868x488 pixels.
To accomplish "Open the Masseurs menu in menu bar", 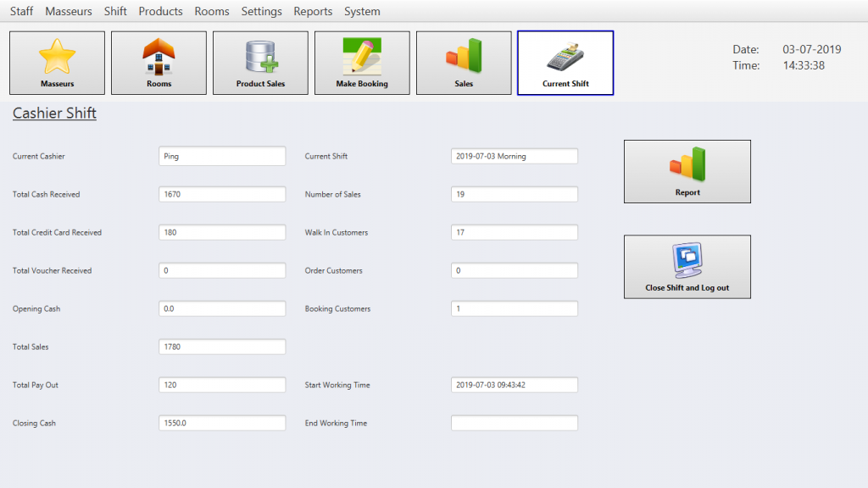I will pos(69,12).
